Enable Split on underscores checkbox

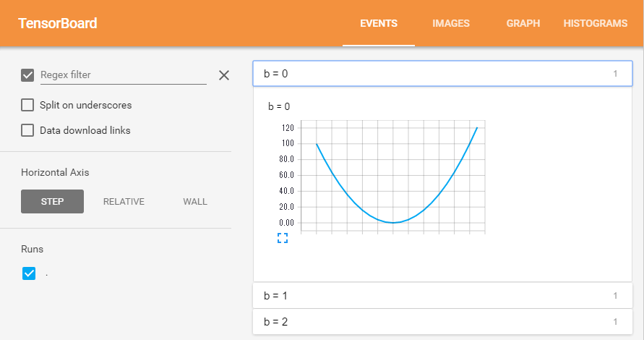pyautogui.click(x=27, y=105)
